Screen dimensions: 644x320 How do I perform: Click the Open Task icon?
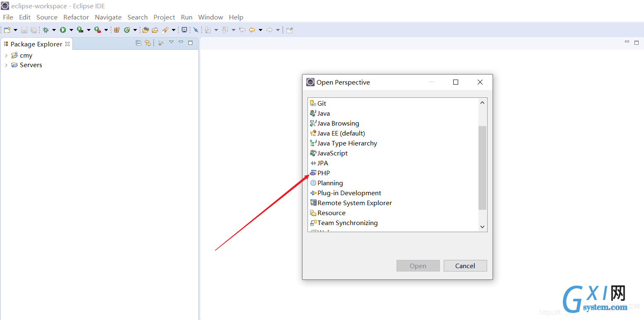pos(155,30)
